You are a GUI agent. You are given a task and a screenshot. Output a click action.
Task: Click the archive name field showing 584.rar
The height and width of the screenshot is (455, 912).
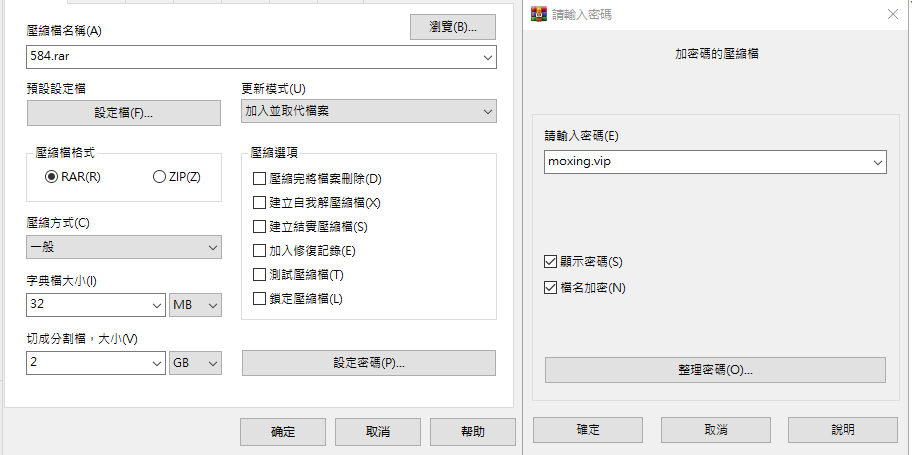[x=261, y=57]
